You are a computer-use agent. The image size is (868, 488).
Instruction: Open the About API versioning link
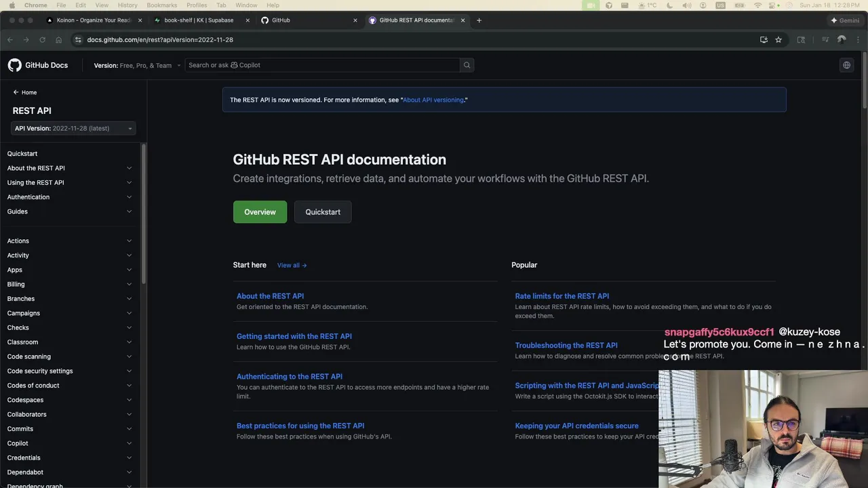click(433, 100)
